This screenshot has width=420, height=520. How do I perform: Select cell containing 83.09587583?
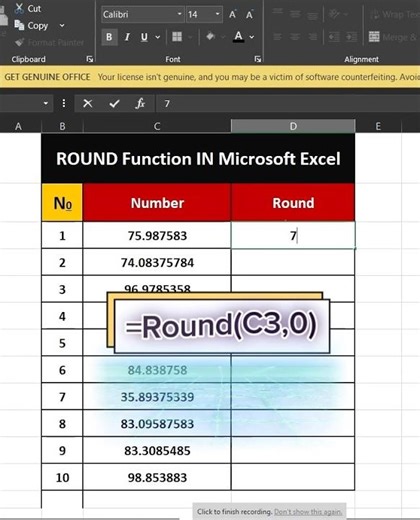(157, 424)
